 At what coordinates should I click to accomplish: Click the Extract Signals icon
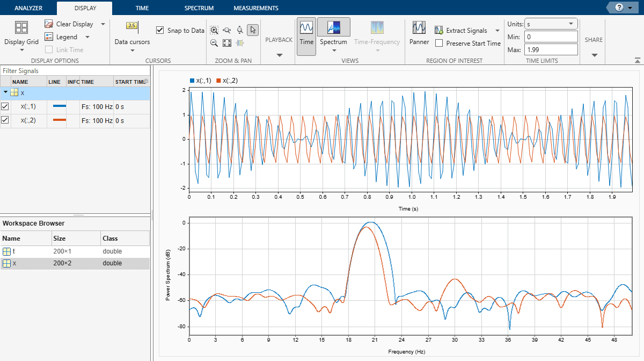[439, 31]
